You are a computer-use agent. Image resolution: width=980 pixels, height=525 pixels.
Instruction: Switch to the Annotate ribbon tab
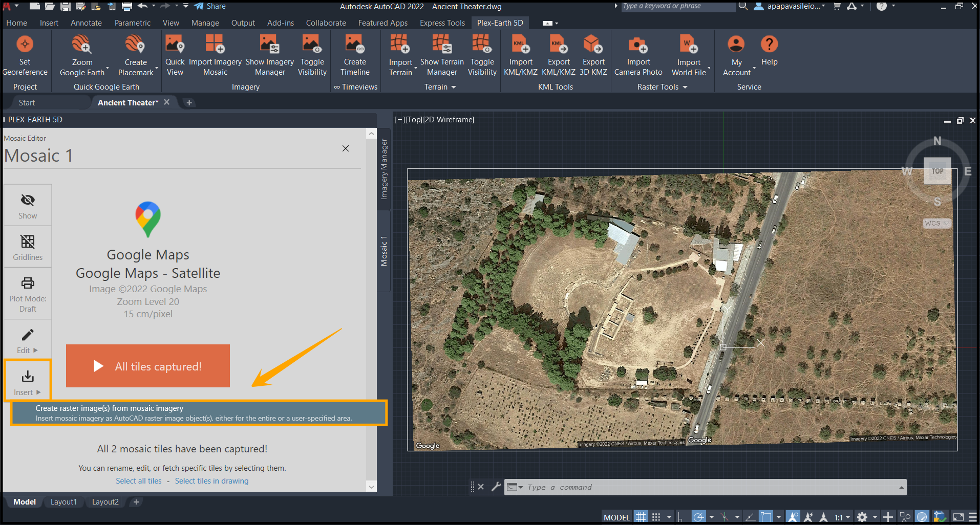[86, 23]
